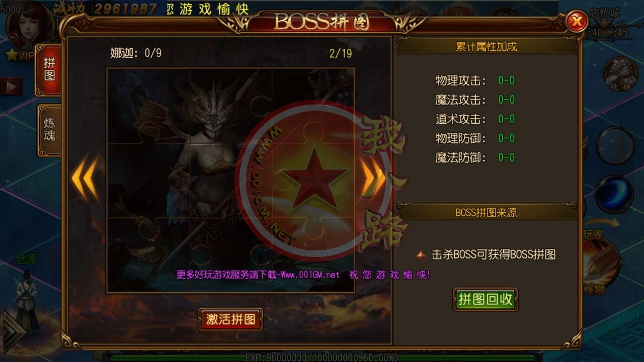Click the 拼图回收 green button
This screenshot has width=644, height=362.
pyautogui.click(x=485, y=299)
